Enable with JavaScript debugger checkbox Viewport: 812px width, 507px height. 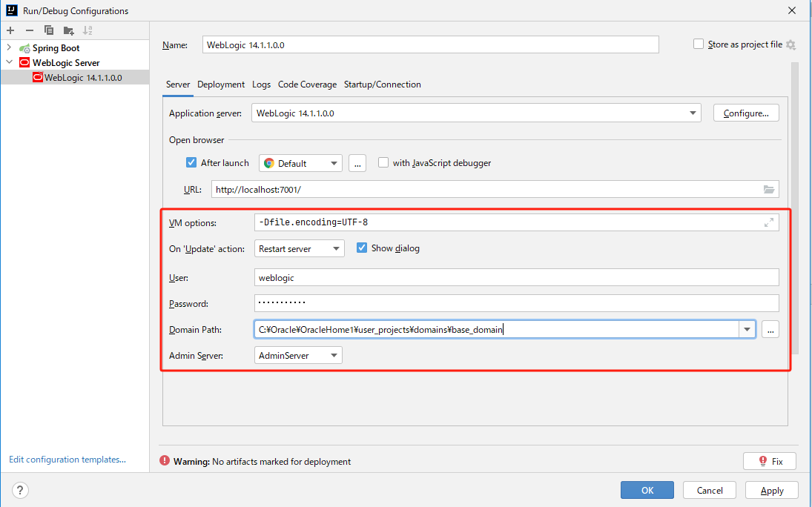pos(383,162)
